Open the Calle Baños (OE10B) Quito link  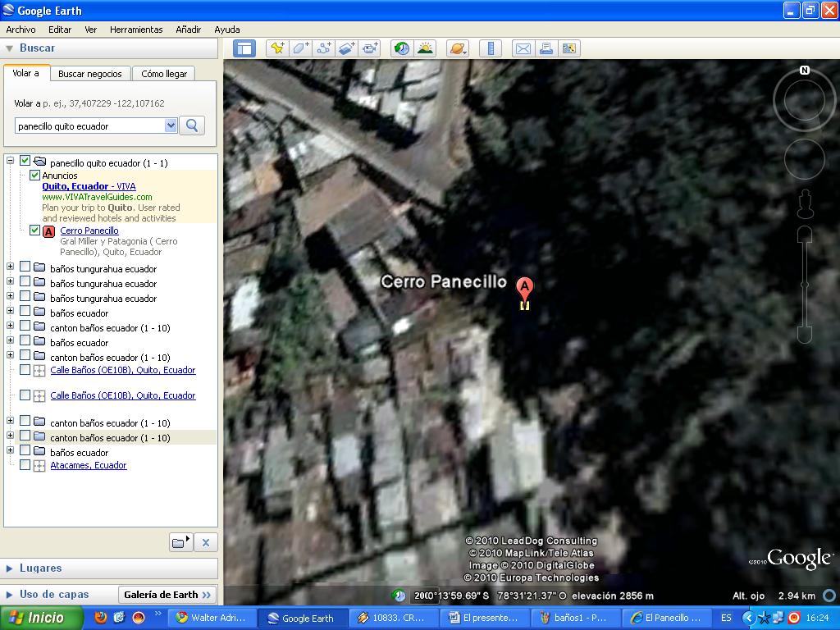pos(123,370)
